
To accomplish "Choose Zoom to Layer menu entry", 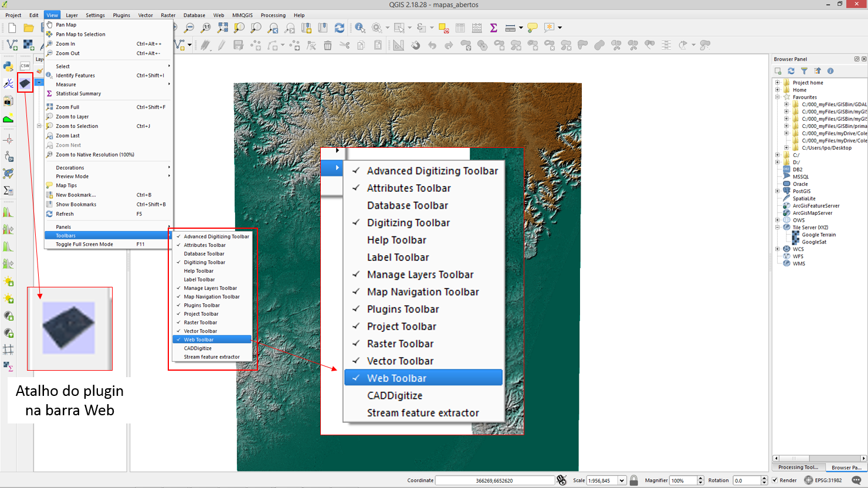I will coord(72,117).
